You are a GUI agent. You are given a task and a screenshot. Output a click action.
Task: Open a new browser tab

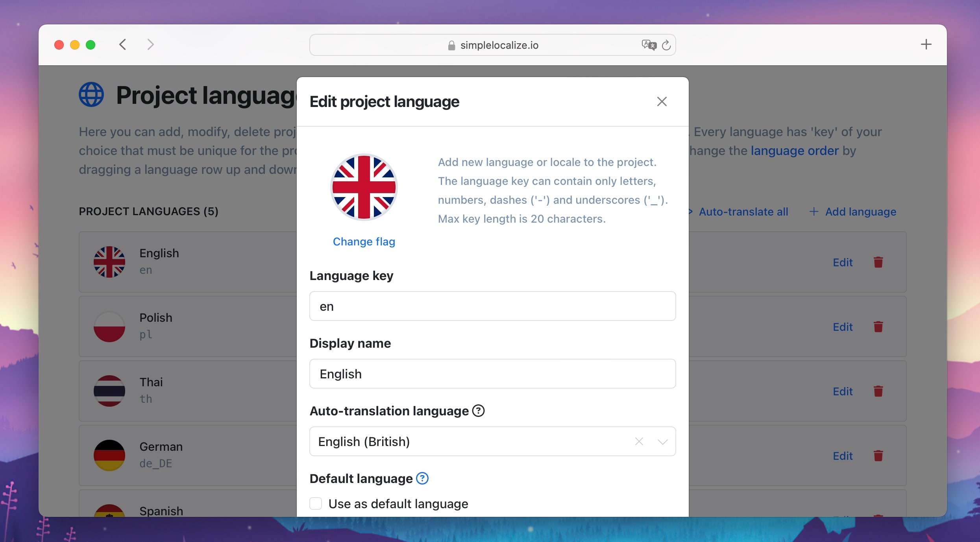pyautogui.click(x=926, y=44)
